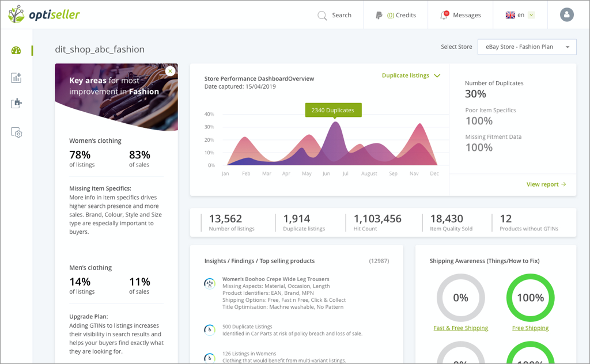Open the (0) Credits link
This screenshot has height=364, width=590.
coord(402,15)
